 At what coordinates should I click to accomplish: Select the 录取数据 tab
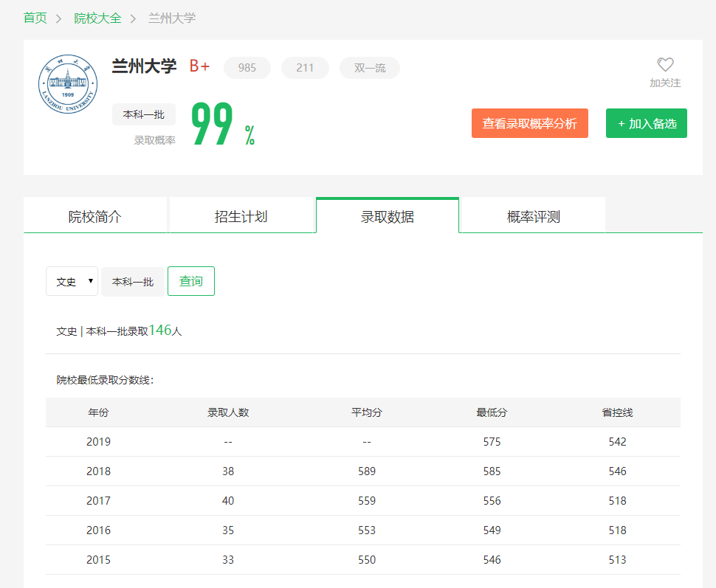click(388, 216)
